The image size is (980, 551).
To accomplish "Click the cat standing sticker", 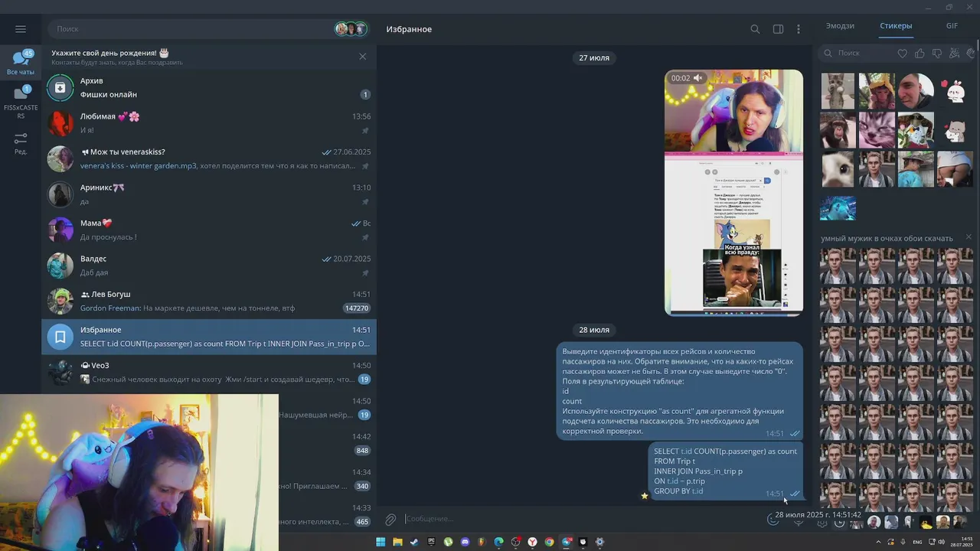I will coord(838,91).
